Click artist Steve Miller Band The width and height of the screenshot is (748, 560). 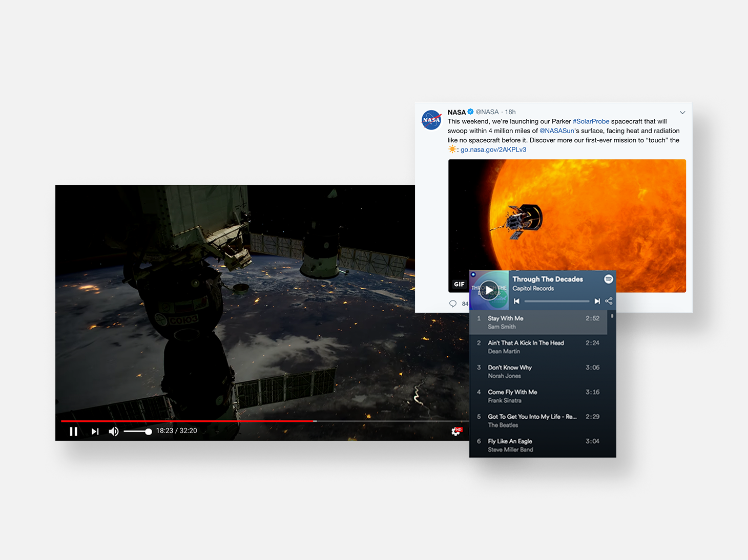point(510,449)
